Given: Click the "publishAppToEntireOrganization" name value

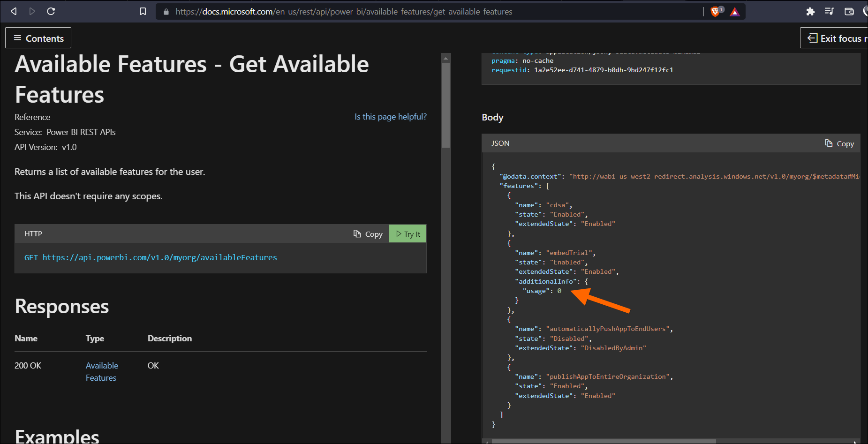Looking at the screenshot, I should (x=609, y=376).
